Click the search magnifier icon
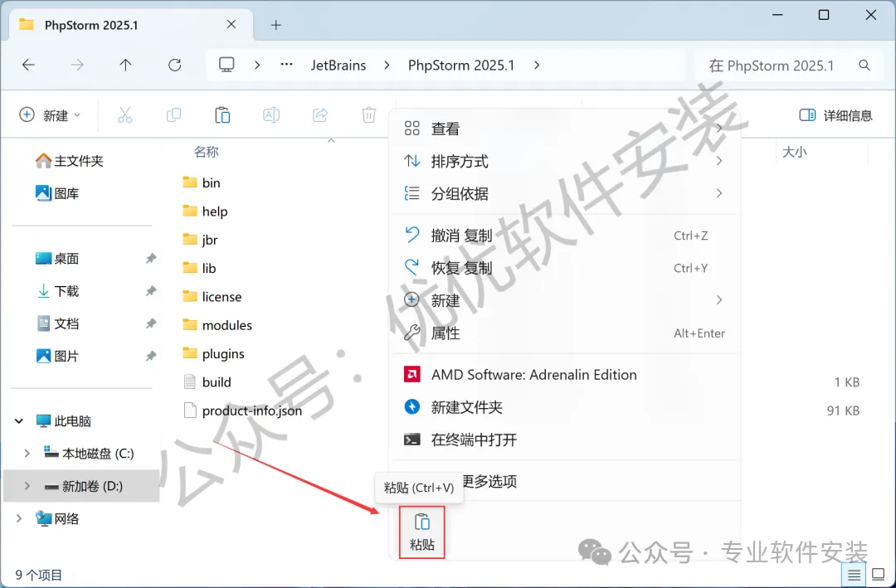 point(864,66)
